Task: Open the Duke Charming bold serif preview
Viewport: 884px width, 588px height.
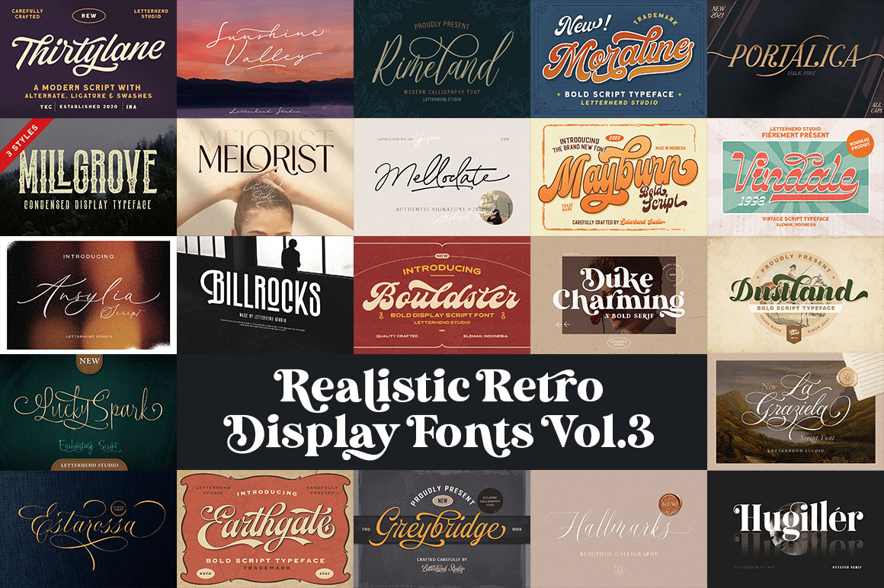Action: (619, 293)
